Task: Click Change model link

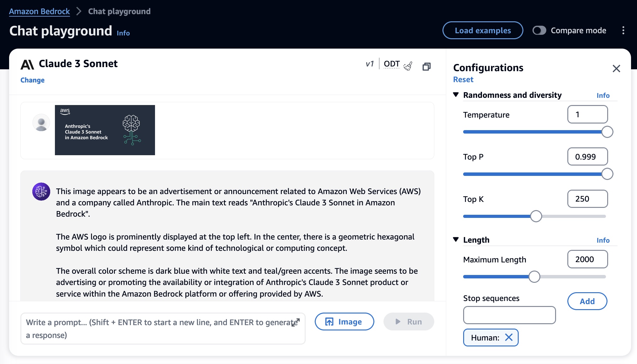Action: 32,80
